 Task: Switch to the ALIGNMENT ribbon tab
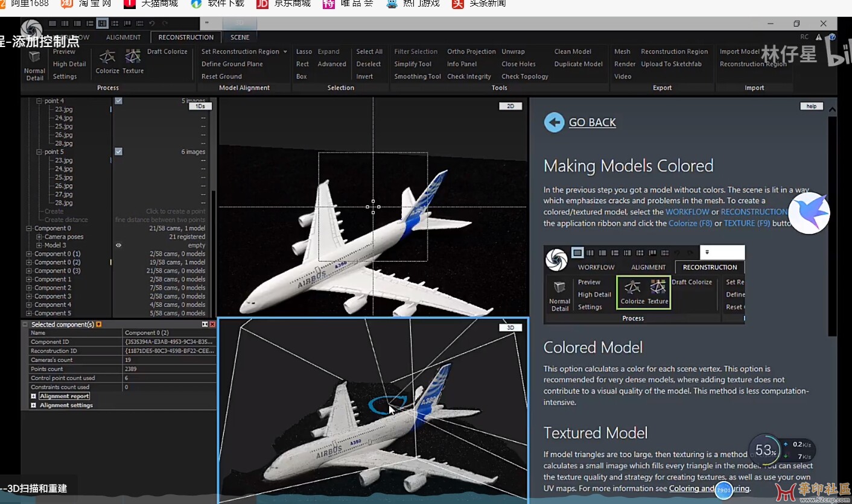click(x=123, y=37)
